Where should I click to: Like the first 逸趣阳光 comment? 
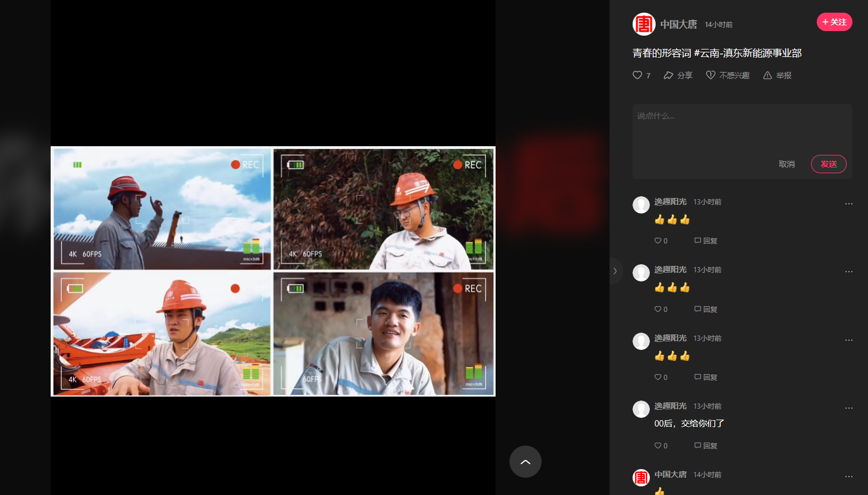[658, 241]
